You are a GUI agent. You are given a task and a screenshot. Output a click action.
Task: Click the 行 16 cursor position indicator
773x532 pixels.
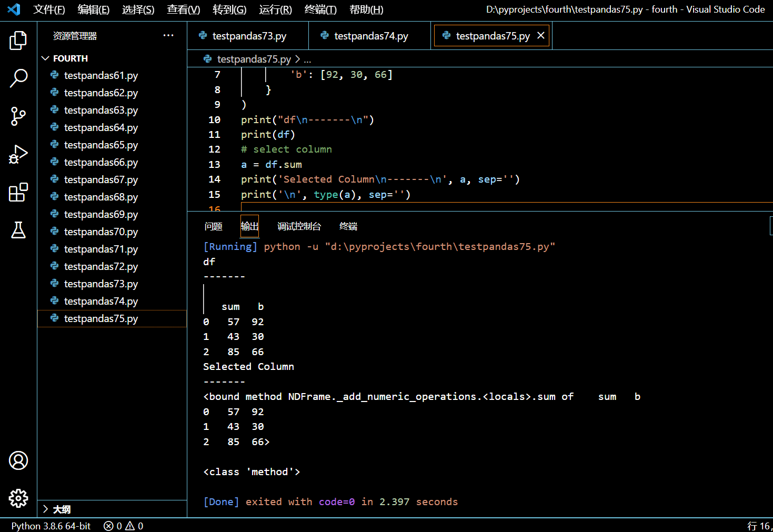tap(760, 526)
